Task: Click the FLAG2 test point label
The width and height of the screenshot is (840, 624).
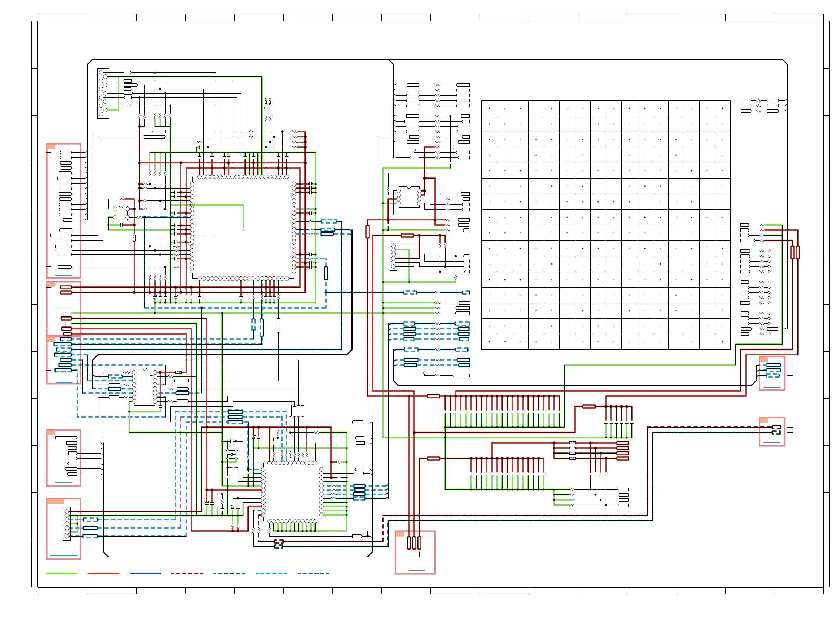Action: coord(270,102)
